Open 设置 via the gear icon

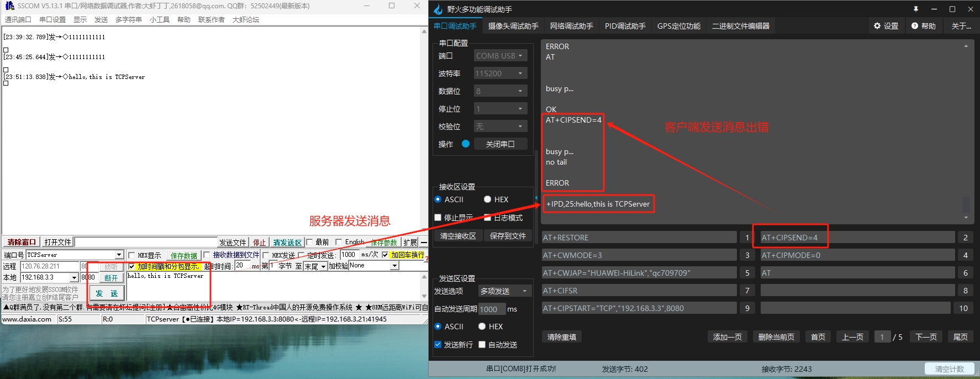click(877, 26)
